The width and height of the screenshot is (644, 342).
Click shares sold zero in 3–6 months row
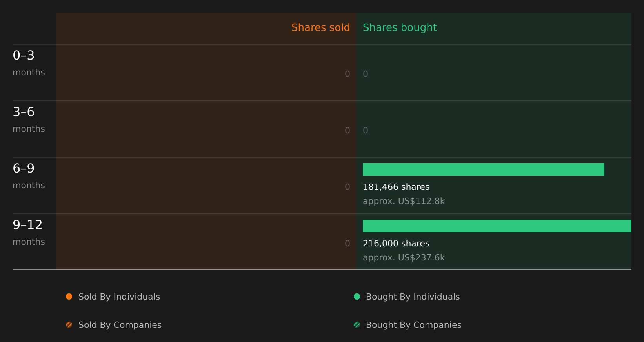coord(347,131)
